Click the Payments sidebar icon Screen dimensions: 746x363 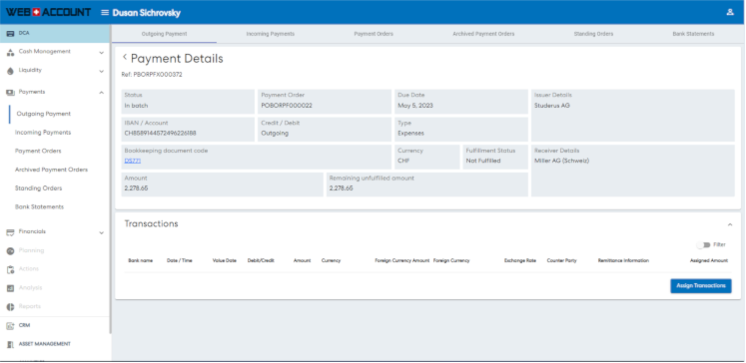click(x=10, y=92)
